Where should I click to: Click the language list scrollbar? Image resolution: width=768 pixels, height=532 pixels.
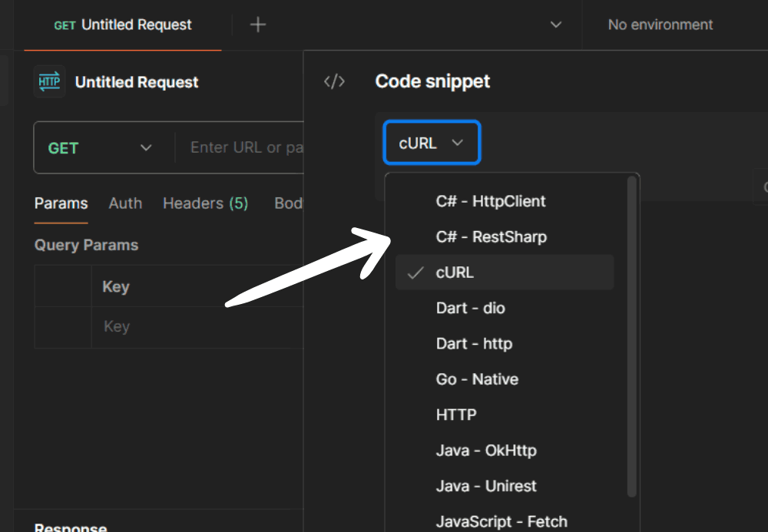(632, 338)
